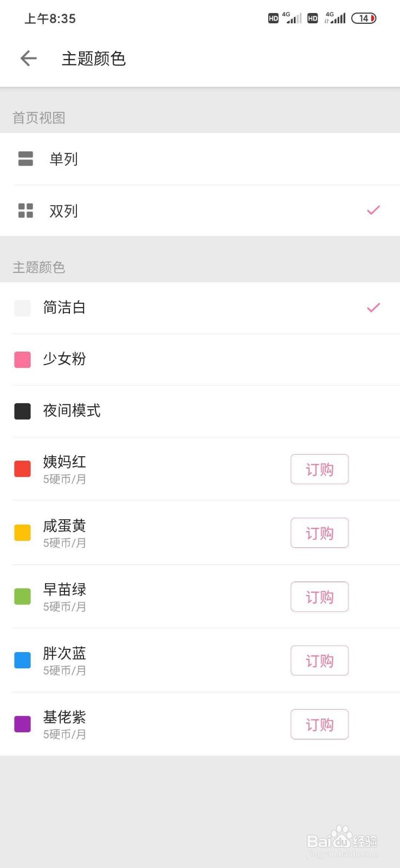Click the double-column grid icon

pyautogui.click(x=25, y=210)
